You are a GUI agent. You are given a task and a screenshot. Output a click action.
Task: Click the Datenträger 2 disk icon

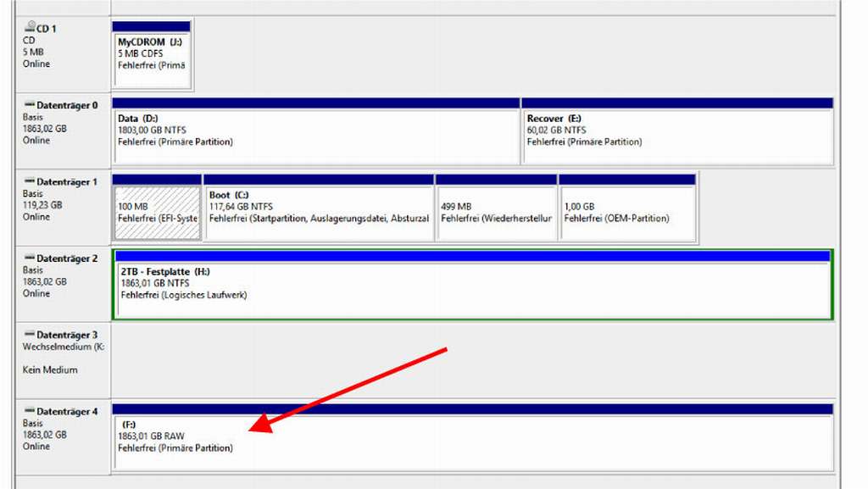pos(29,258)
